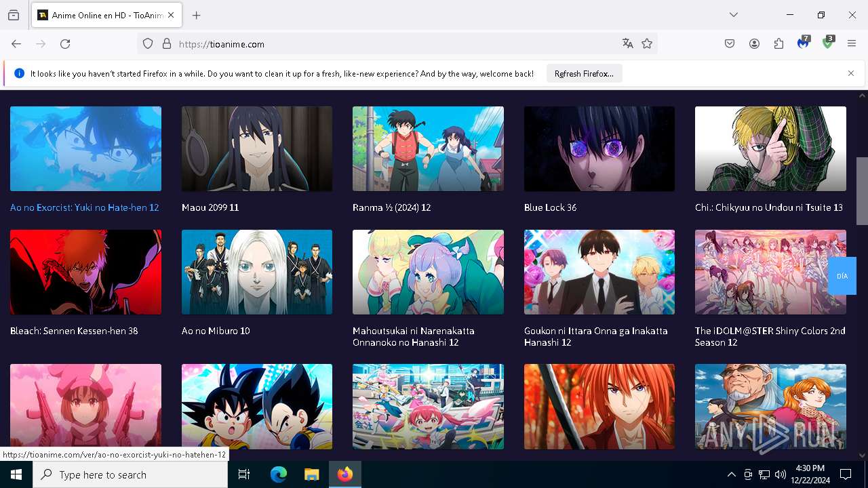
Task: Click the pink-haired girl with guns thumbnail
Action: [85, 405]
